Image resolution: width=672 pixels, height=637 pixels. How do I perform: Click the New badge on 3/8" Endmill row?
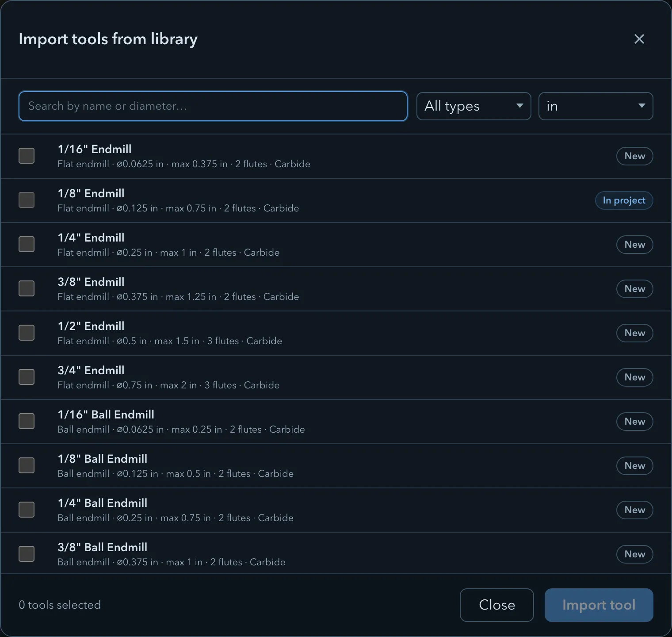coord(634,289)
